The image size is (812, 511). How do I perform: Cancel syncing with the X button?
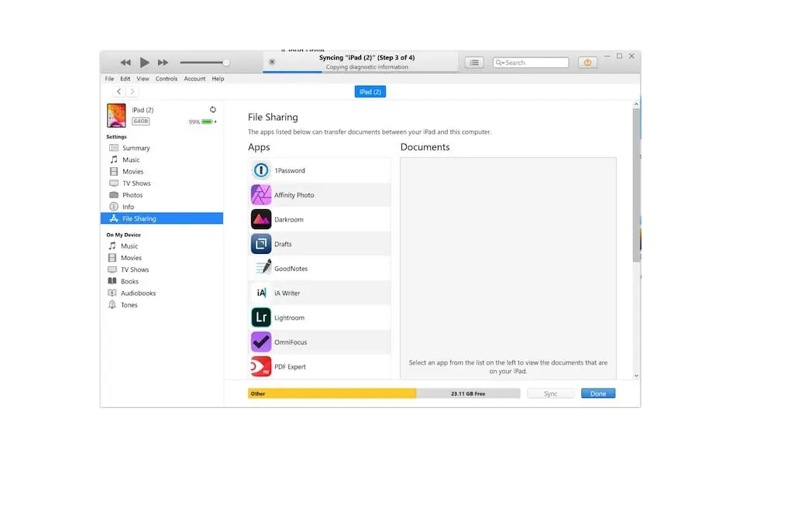click(271, 60)
